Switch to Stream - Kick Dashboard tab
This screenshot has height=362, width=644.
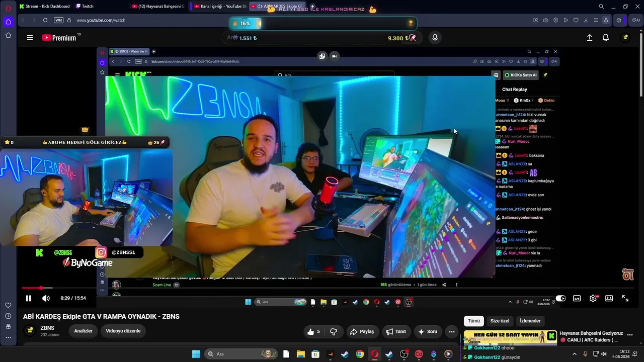tap(44, 7)
